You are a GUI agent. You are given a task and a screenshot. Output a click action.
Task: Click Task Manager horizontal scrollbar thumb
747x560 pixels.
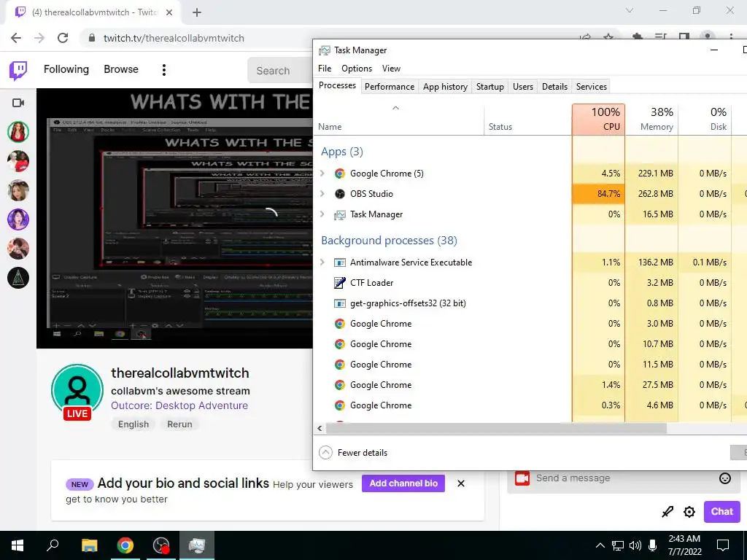click(496, 428)
